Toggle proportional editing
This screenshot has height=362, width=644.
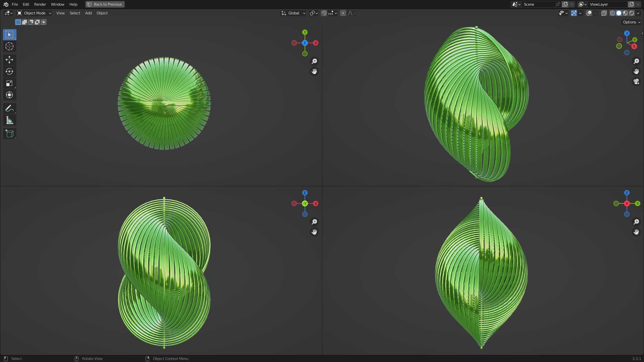click(343, 13)
